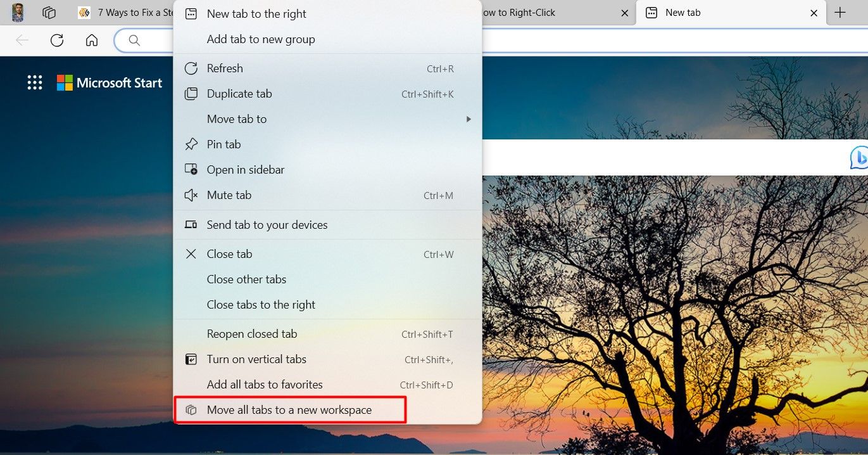Open the home page via the home icon
Screen dimensions: 868x455
point(91,40)
